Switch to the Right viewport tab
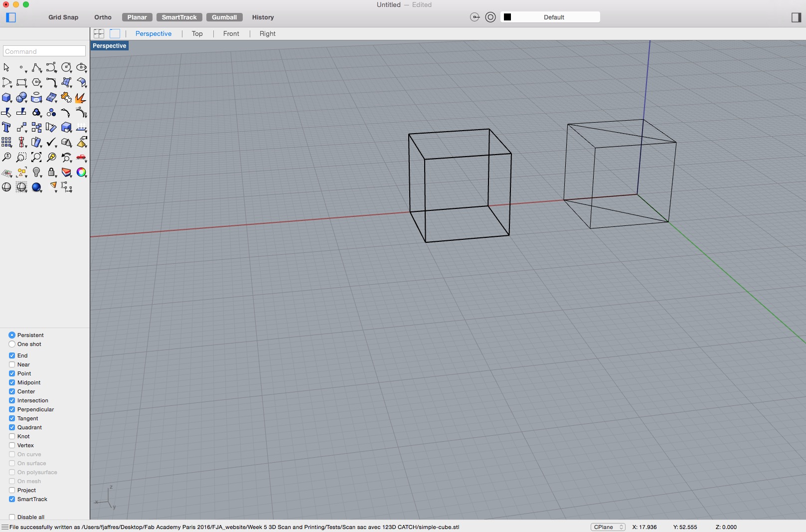 [268, 33]
